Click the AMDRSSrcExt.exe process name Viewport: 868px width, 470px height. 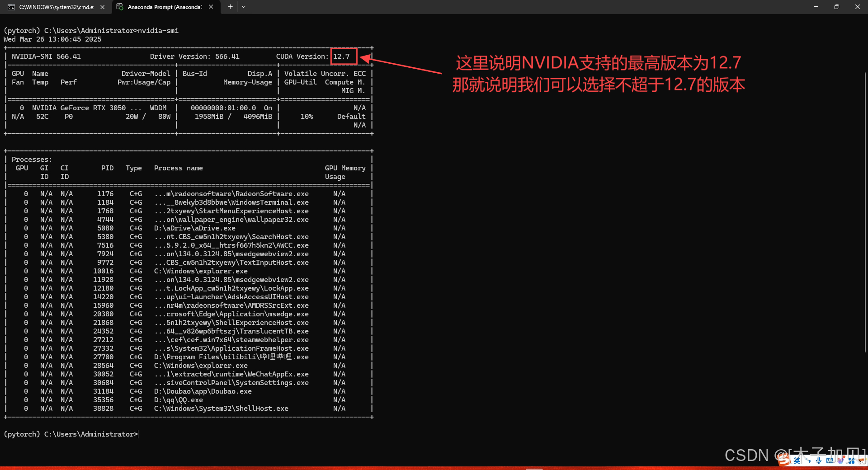[x=231, y=305]
